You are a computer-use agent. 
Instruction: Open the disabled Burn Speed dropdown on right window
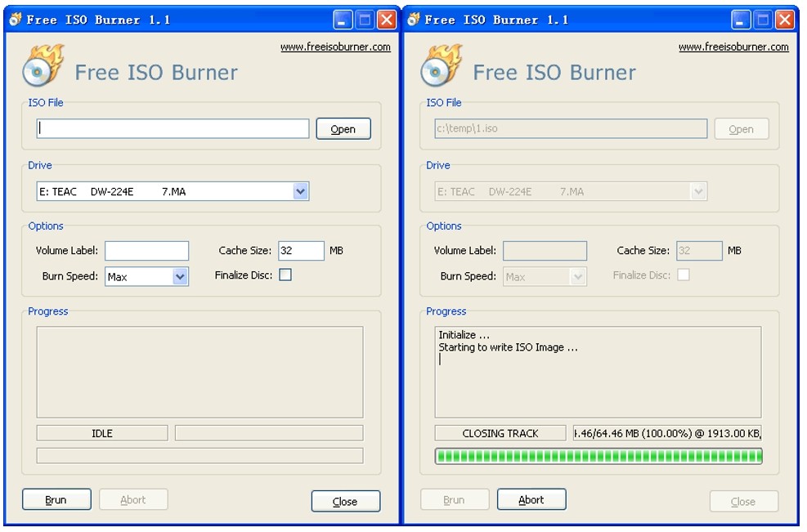click(x=579, y=277)
